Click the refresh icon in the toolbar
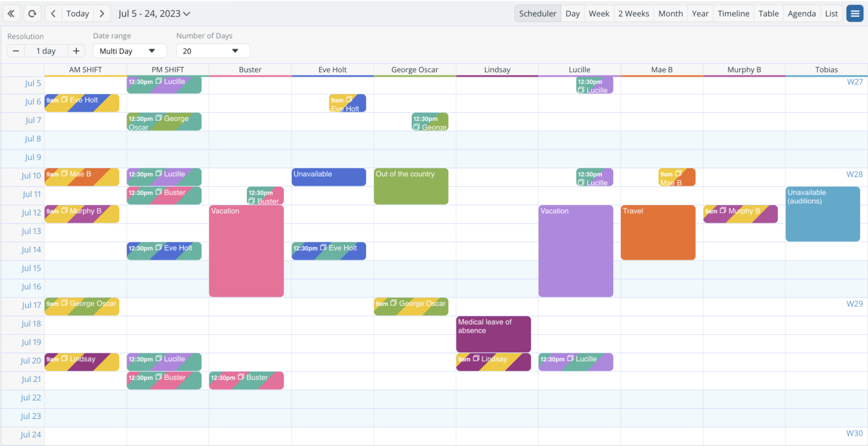 coord(32,13)
